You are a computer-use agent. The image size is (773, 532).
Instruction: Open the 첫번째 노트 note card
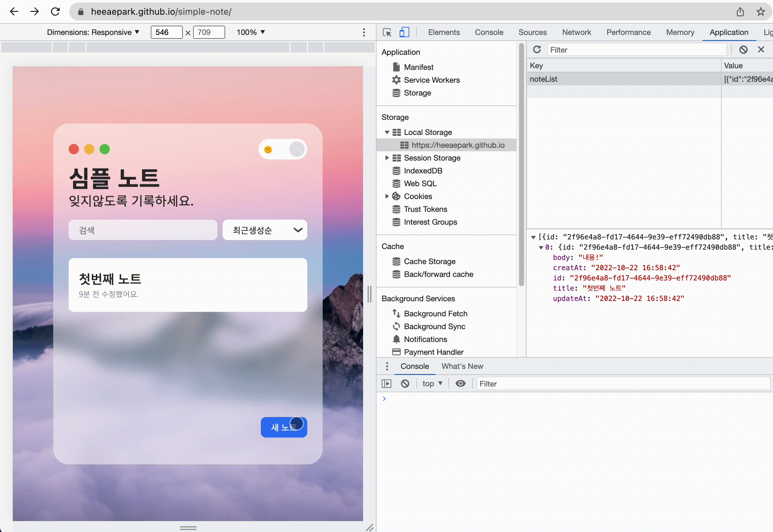click(x=188, y=285)
